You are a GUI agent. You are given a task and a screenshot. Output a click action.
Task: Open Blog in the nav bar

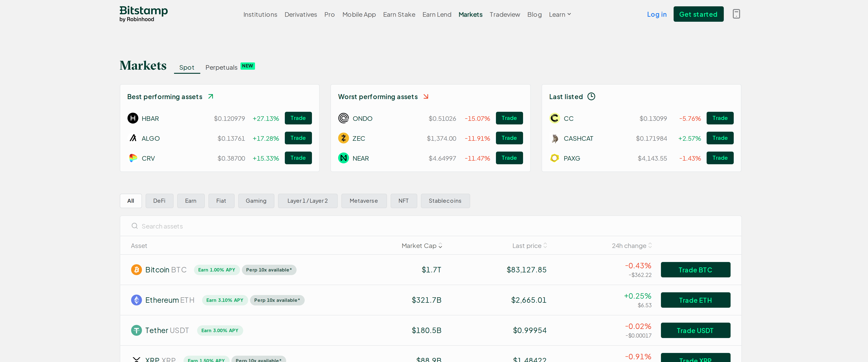click(534, 14)
